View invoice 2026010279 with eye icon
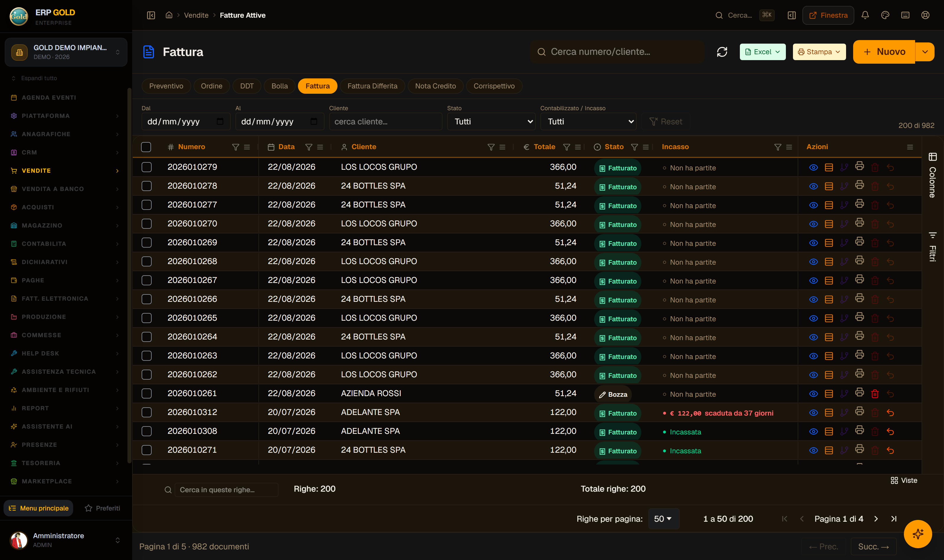This screenshot has height=560, width=944. [x=813, y=167]
